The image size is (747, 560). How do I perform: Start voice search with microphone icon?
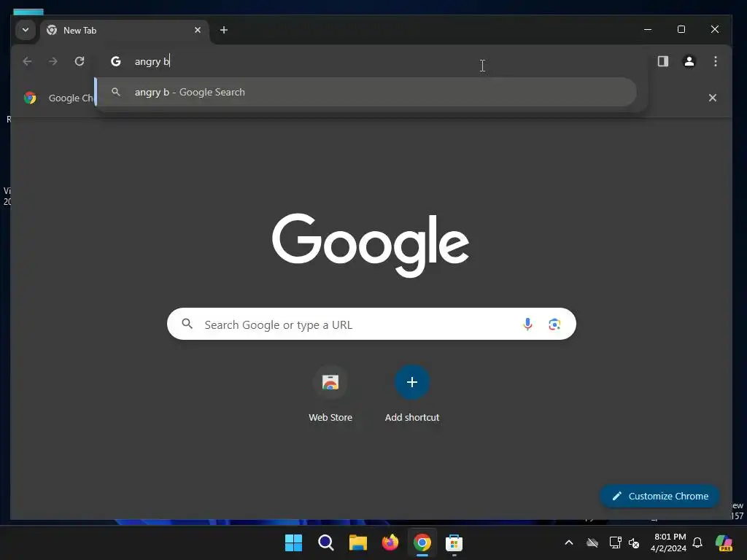point(527,324)
